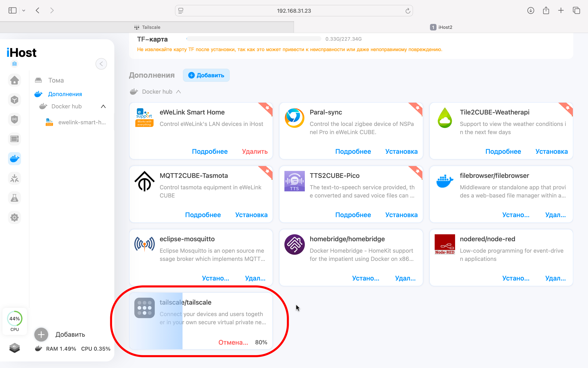The image size is (588, 368).
Task: Switch to the iHost2 tab
Action: click(441, 27)
